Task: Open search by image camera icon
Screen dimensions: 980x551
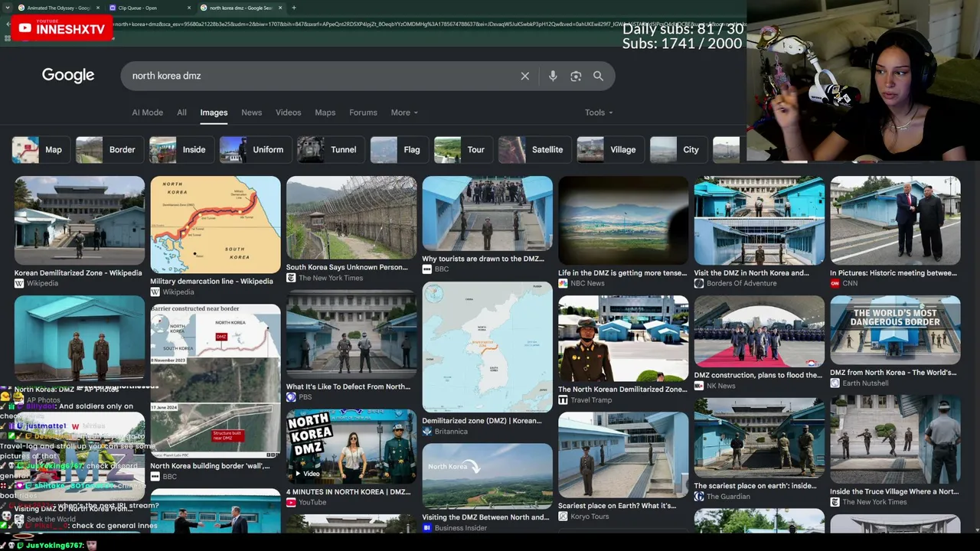Action: click(x=576, y=76)
